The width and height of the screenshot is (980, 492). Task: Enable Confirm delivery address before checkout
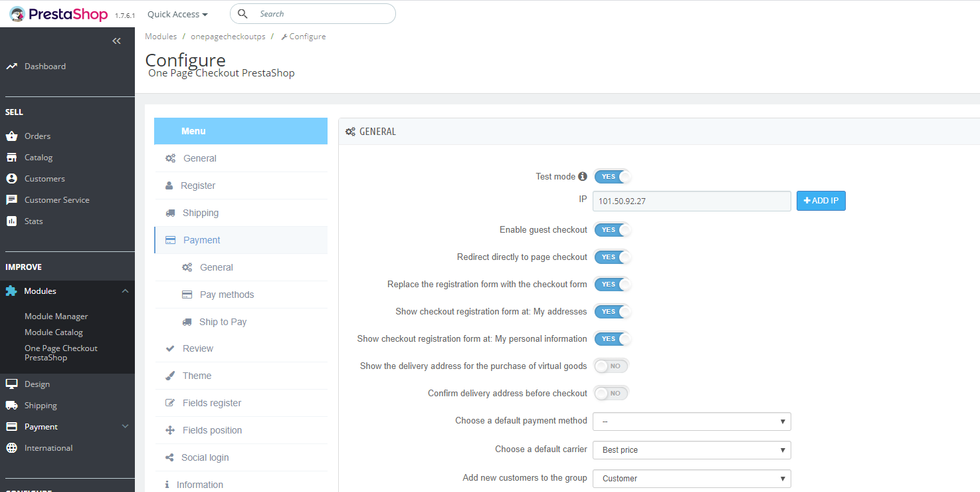(x=611, y=394)
